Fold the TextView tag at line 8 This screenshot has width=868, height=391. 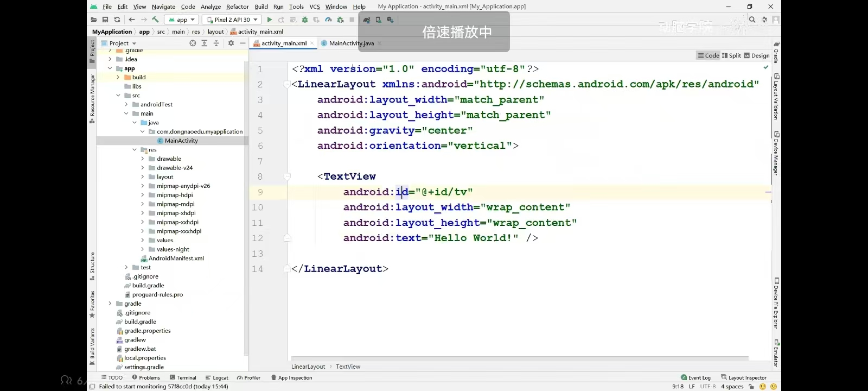(x=287, y=176)
